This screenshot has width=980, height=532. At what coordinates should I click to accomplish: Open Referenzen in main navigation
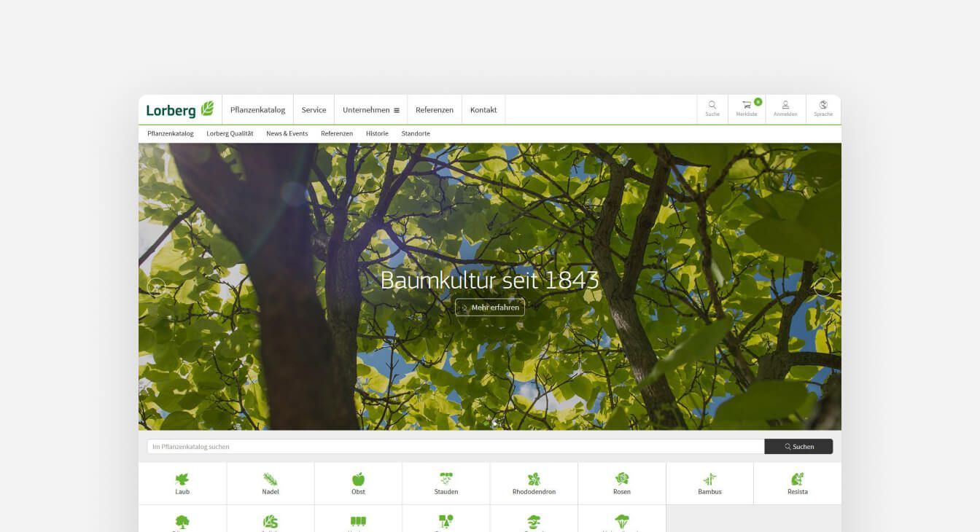point(435,110)
